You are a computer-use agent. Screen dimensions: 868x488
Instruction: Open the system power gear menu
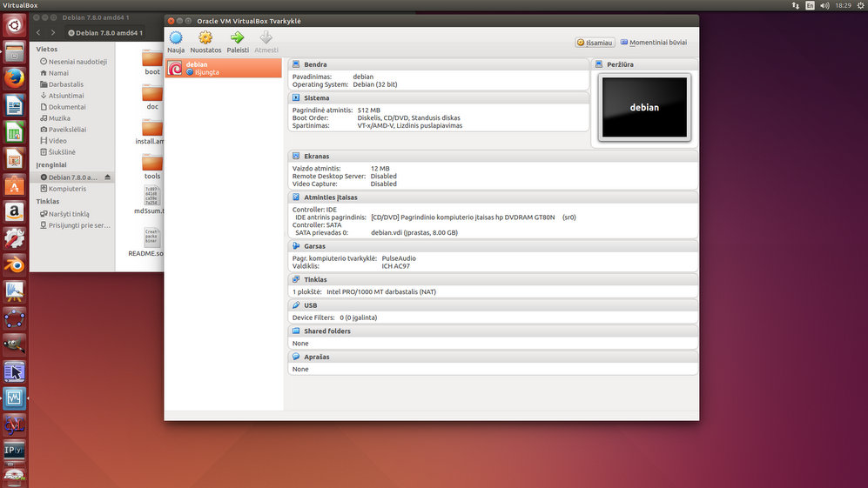[859, 5]
